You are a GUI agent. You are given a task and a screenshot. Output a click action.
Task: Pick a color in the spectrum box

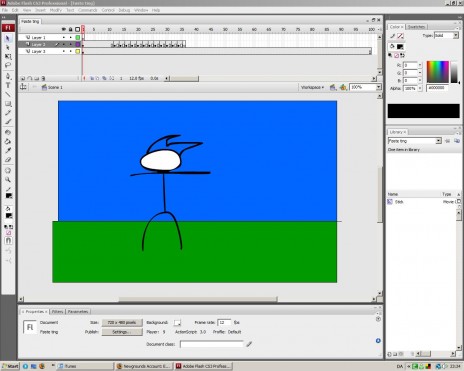click(438, 72)
